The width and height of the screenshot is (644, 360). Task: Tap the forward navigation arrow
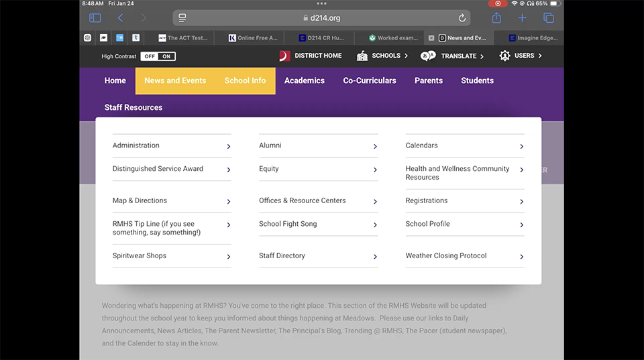pos(144,18)
